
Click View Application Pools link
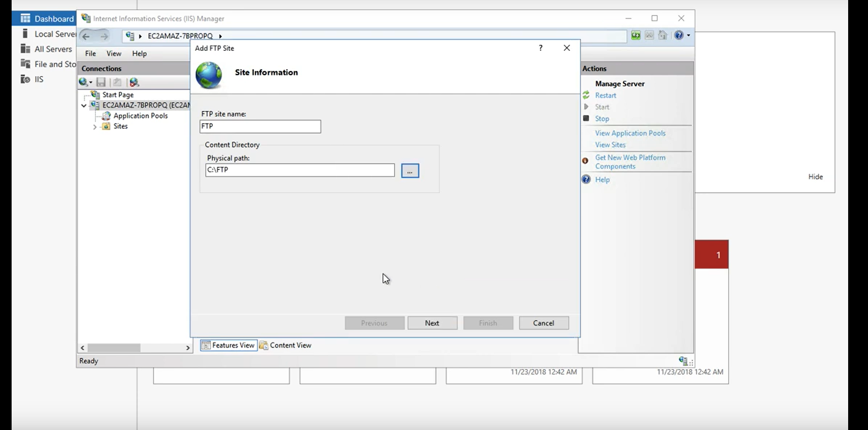(630, 133)
